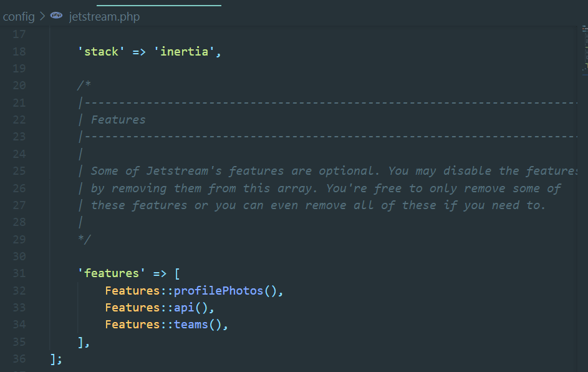Viewport: 588px width, 372px height.
Task: Click the closing '],' on line 35
Action: (84, 342)
